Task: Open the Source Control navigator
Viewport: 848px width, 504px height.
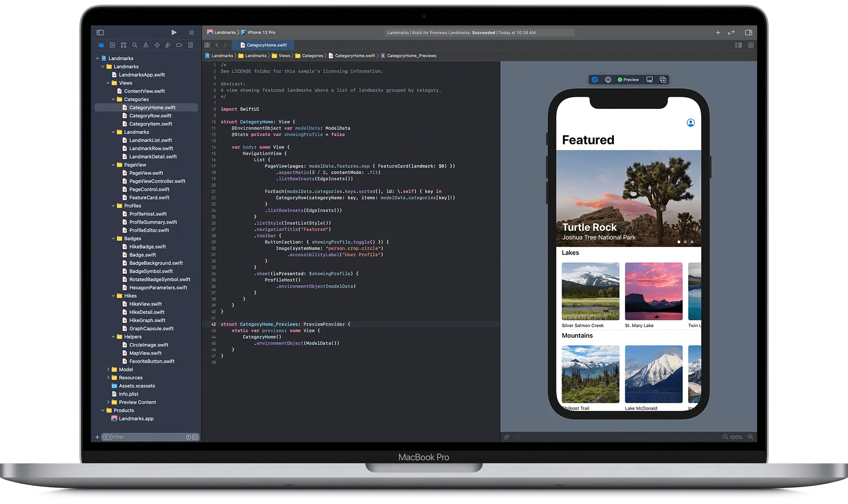Action: click(112, 45)
